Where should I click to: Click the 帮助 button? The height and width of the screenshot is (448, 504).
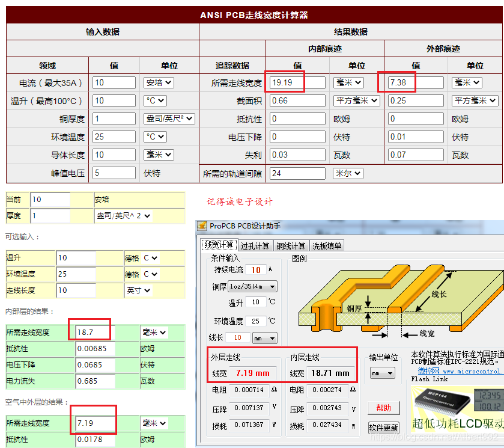click(384, 408)
